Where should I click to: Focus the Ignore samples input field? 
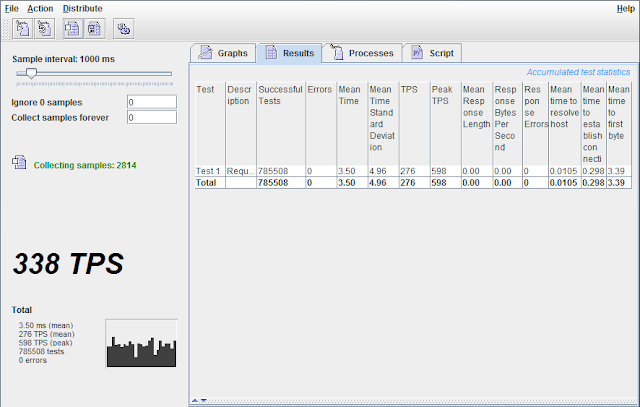pos(151,102)
